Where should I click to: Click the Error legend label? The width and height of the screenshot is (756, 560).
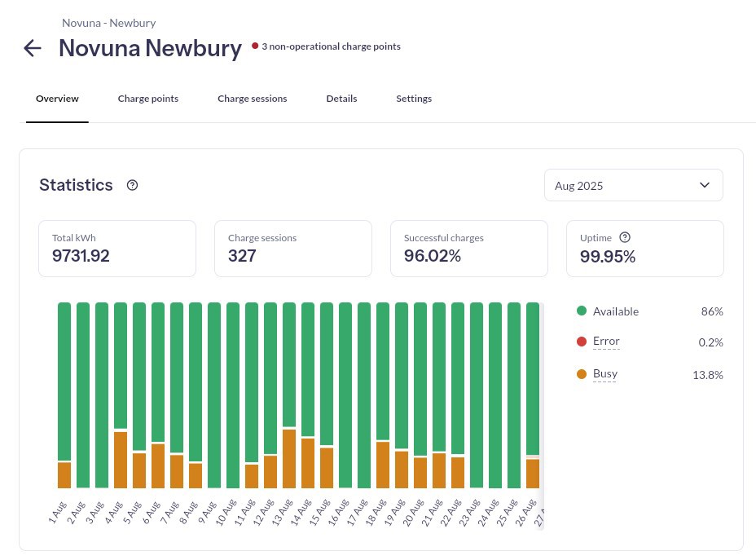pyautogui.click(x=606, y=342)
